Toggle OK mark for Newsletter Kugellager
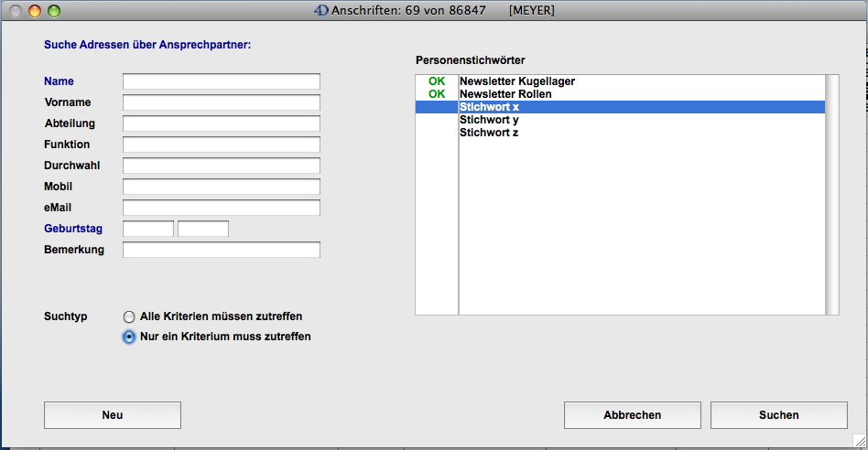 (x=437, y=81)
